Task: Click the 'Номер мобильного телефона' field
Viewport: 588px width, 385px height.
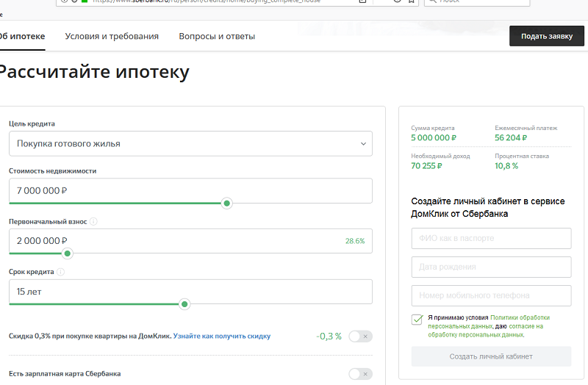Action: coord(491,295)
